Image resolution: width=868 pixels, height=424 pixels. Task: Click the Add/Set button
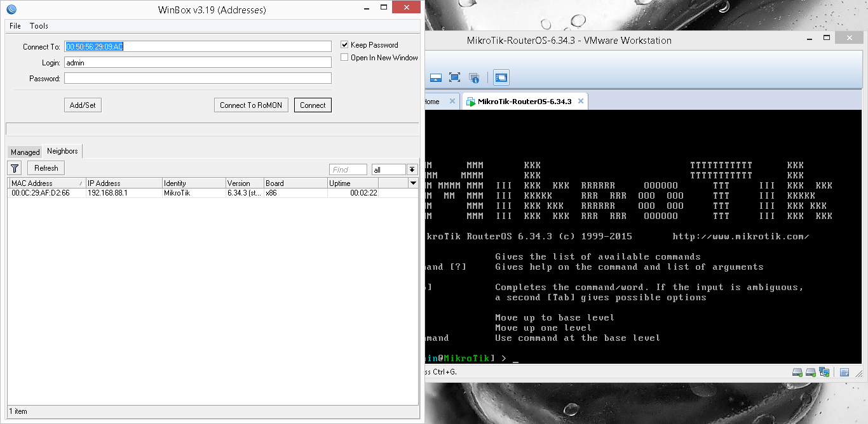[x=83, y=105]
